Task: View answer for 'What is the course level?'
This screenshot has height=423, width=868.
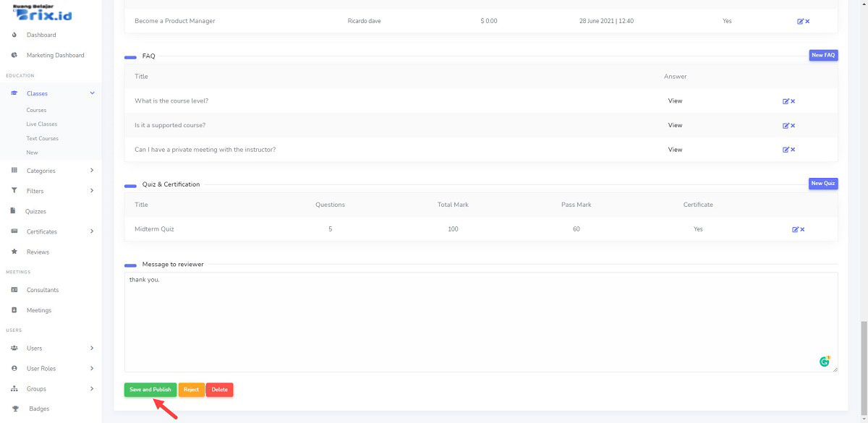Action: 675,101
